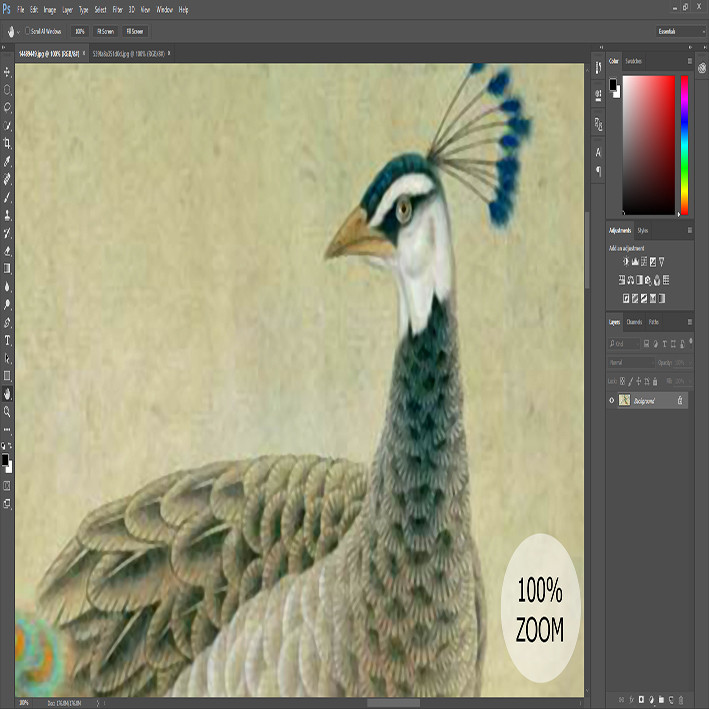Open Essentials workspace dropdown
The height and width of the screenshot is (709, 709).
[x=681, y=31]
